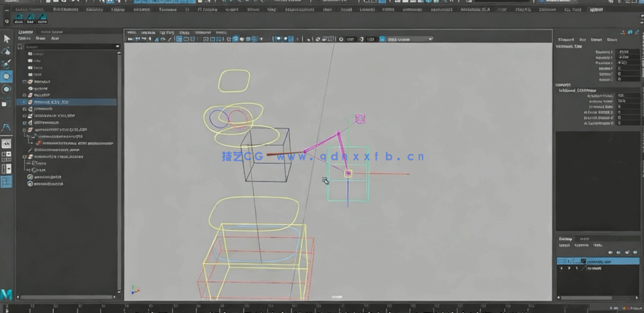
Task: Click the create new layer button
Action: pyautogui.click(x=635, y=252)
